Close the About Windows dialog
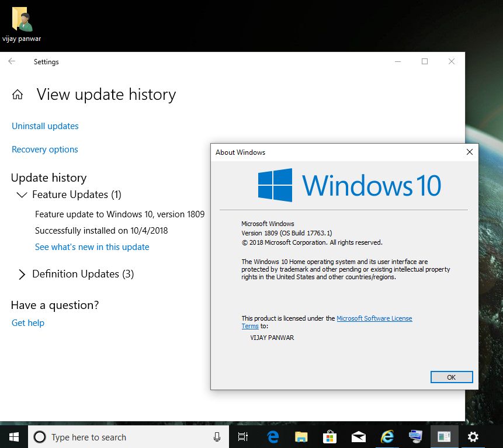This screenshot has height=448, width=503. click(469, 152)
